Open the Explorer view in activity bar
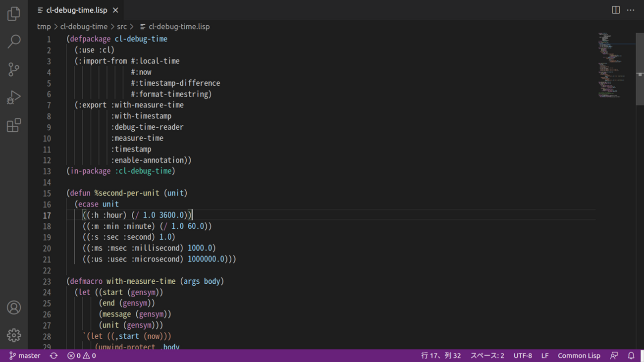644x362 pixels. coord(14,14)
